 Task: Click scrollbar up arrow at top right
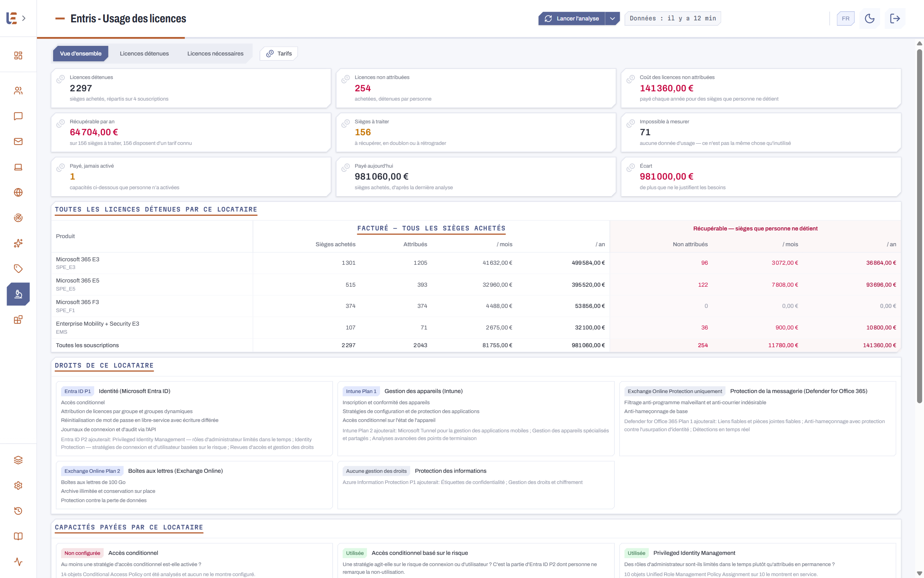coord(919,43)
